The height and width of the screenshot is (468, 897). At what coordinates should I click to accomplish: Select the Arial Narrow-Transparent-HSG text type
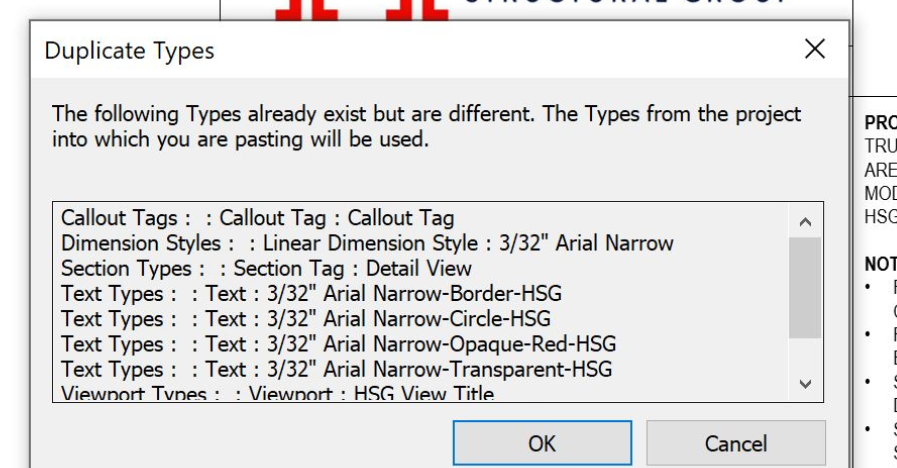[336, 369]
